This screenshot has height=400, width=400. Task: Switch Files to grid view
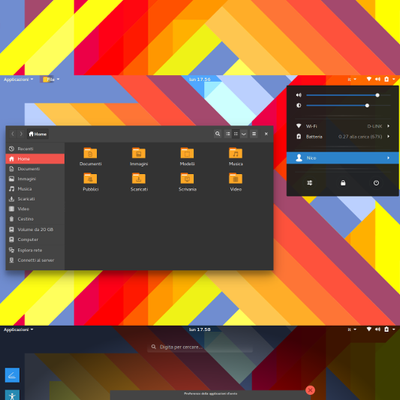point(236,134)
